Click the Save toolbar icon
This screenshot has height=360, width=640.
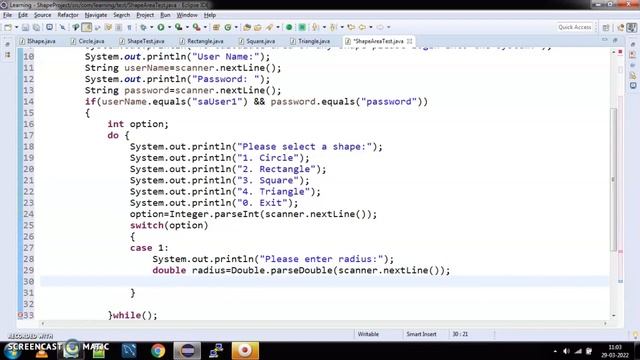click(25, 27)
